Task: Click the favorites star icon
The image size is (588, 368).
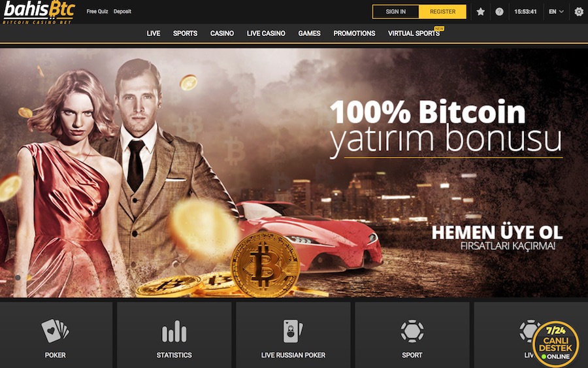Action: tap(480, 12)
